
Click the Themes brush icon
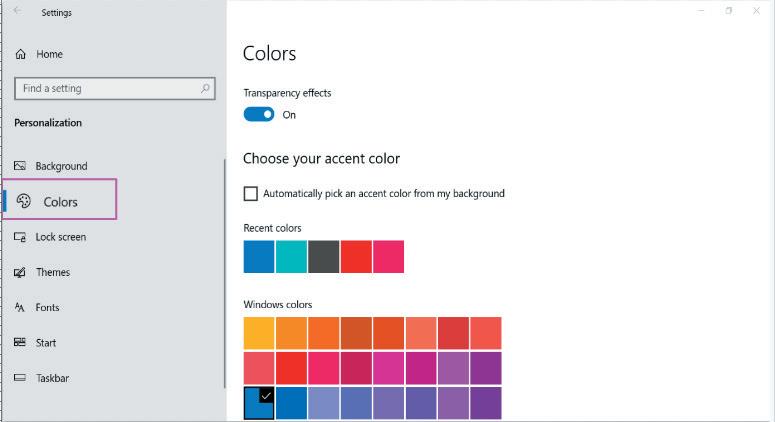click(x=20, y=272)
